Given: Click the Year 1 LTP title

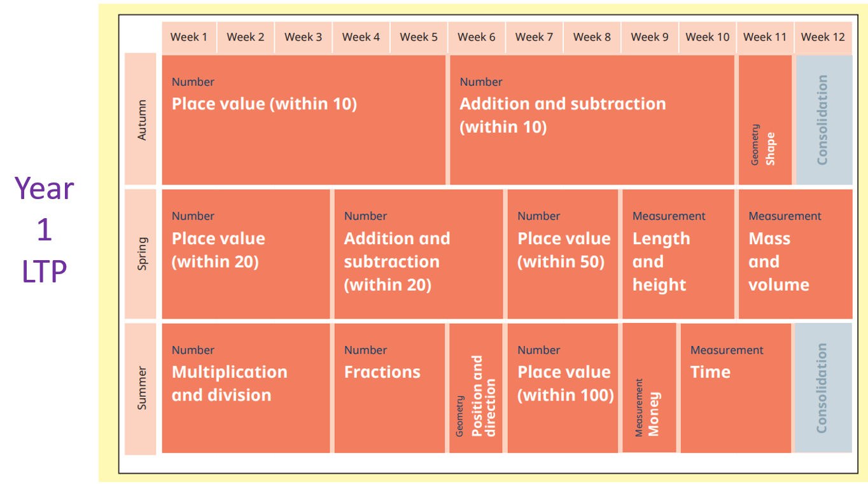Looking at the screenshot, I should 45,230.
